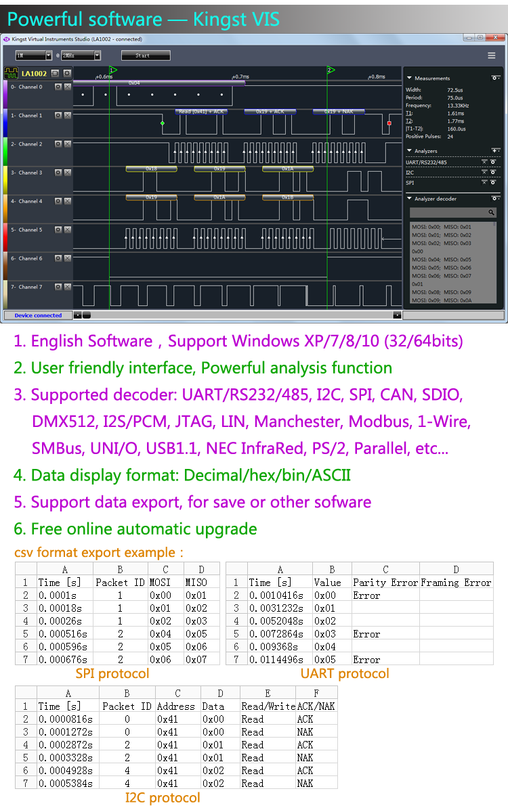The width and height of the screenshot is (508, 812).
Task: Remove Channel 7 with its X icon
Action: [x=67, y=287]
